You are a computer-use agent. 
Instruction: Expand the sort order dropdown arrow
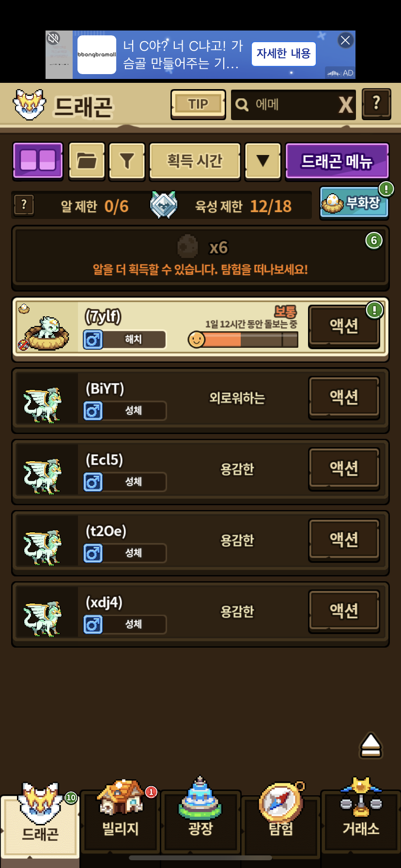[x=262, y=161]
